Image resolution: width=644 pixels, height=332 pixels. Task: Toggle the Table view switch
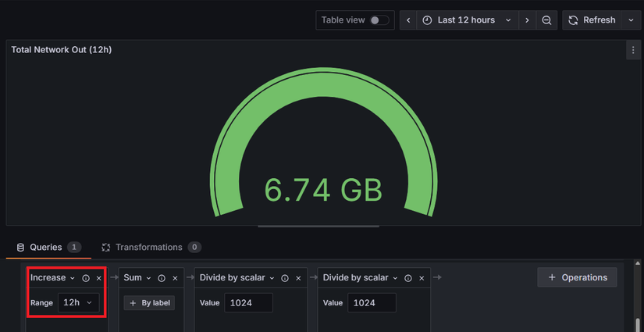click(x=379, y=20)
